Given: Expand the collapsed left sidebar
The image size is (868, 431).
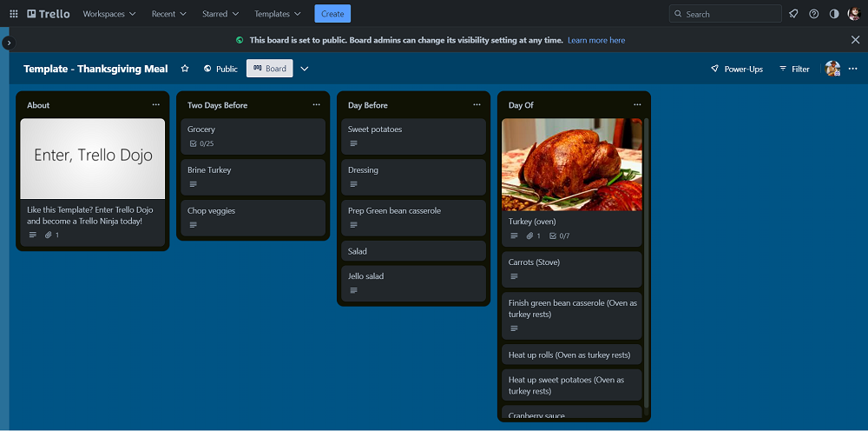Looking at the screenshot, I should (9, 43).
